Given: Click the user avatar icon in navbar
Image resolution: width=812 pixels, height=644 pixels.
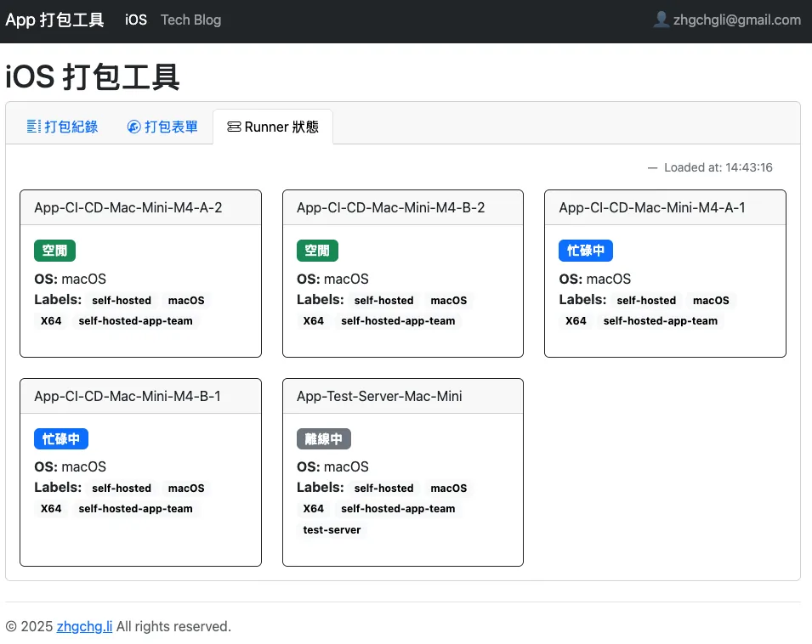Looking at the screenshot, I should (x=661, y=20).
